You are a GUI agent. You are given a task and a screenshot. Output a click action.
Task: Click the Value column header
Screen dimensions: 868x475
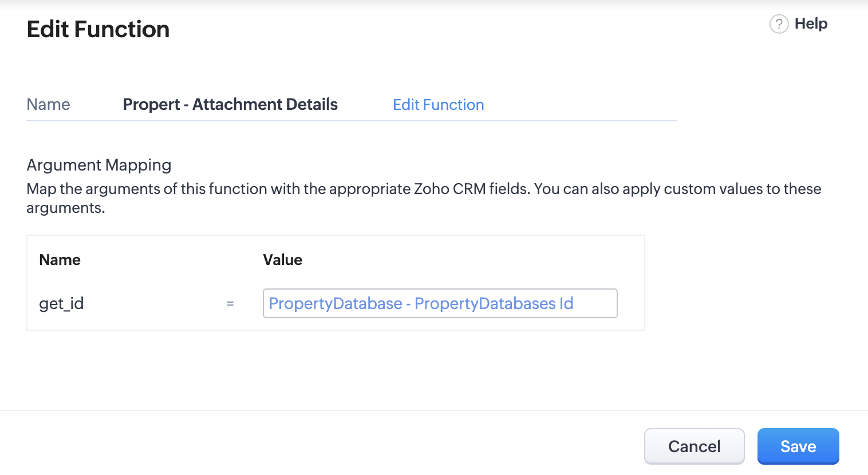click(283, 259)
